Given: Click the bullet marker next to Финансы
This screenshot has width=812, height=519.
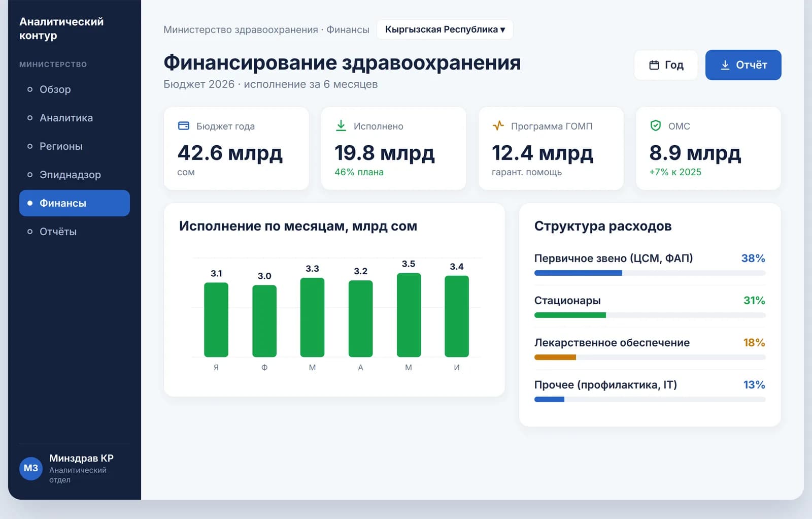Looking at the screenshot, I should pos(30,203).
